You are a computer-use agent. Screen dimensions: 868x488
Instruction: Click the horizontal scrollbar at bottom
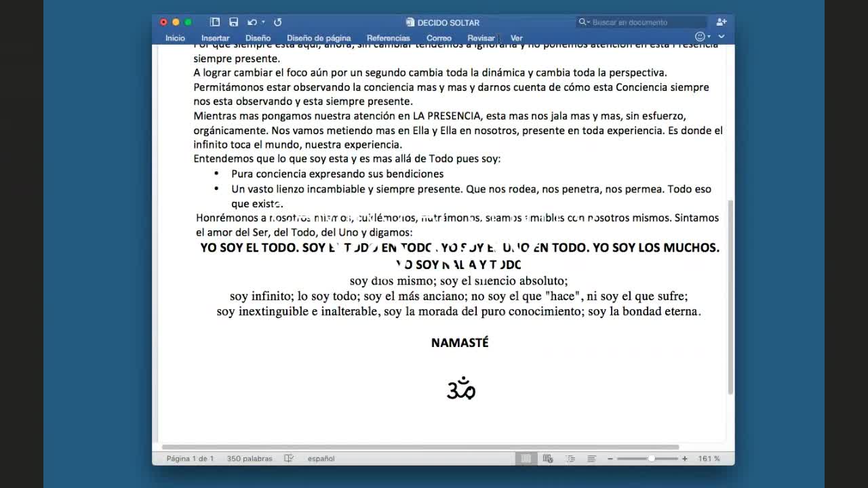420,447
